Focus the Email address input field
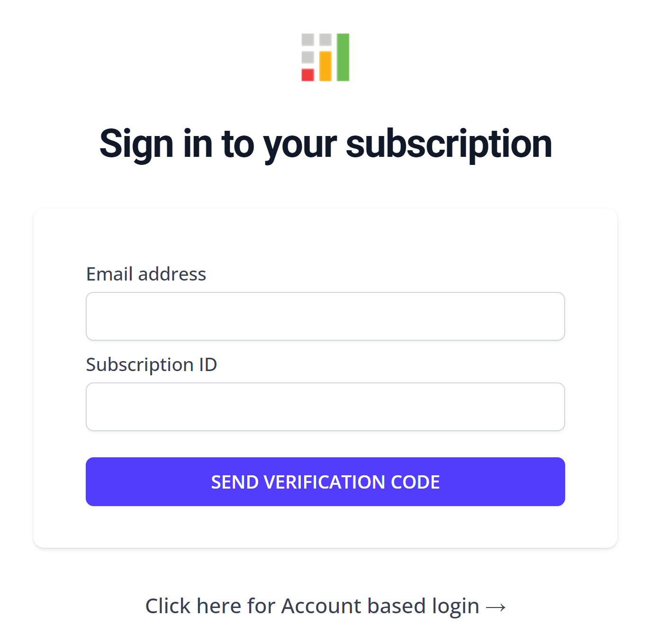This screenshot has height=644, width=667. (325, 316)
